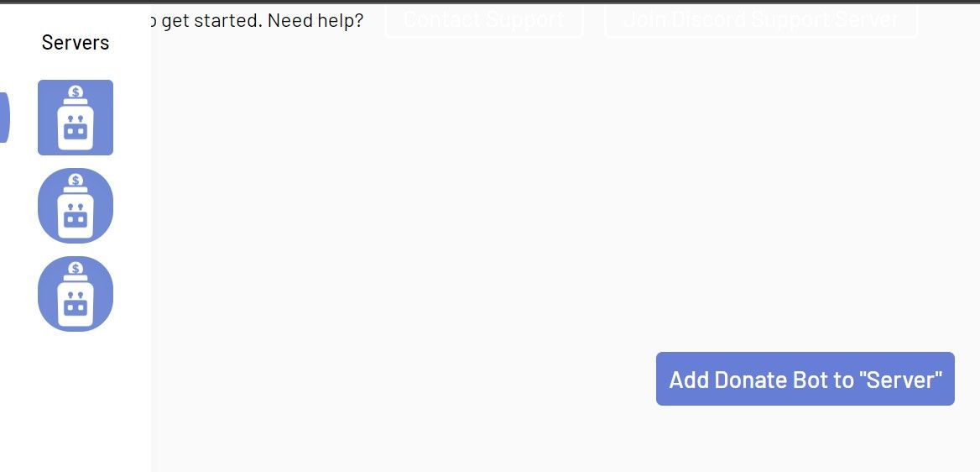Choose the middle round server avatar
Viewport: 980px width, 472px height.
point(76,206)
